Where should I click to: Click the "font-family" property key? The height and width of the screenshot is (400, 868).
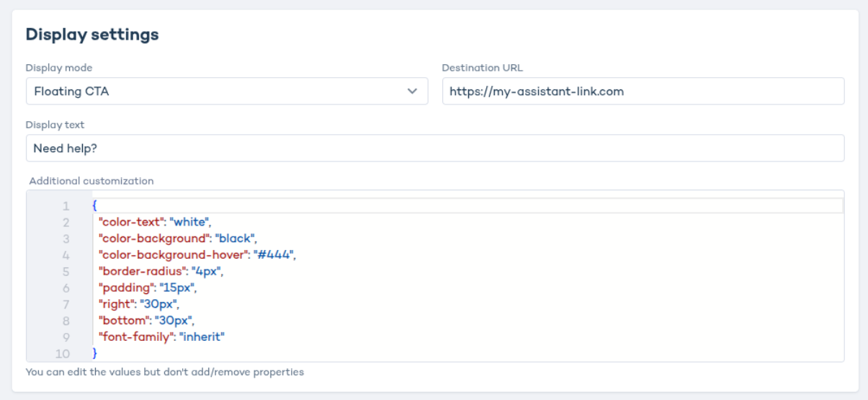click(134, 337)
